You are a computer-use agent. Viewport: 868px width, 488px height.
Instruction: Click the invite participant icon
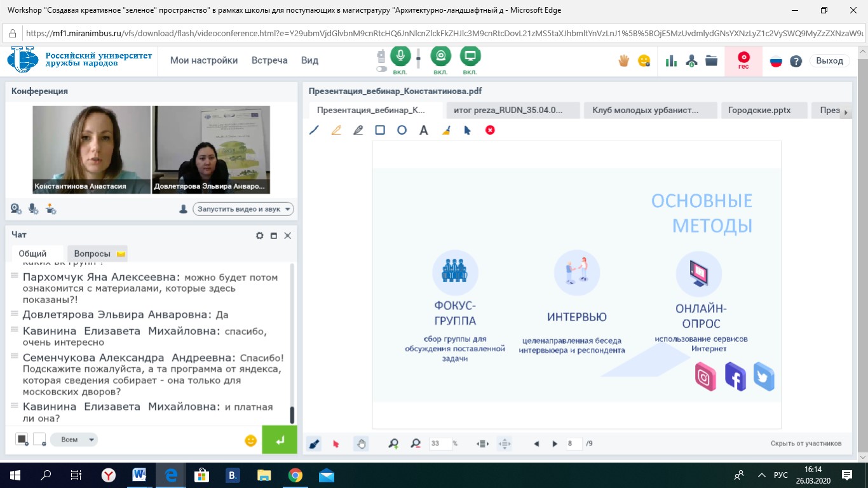692,61
